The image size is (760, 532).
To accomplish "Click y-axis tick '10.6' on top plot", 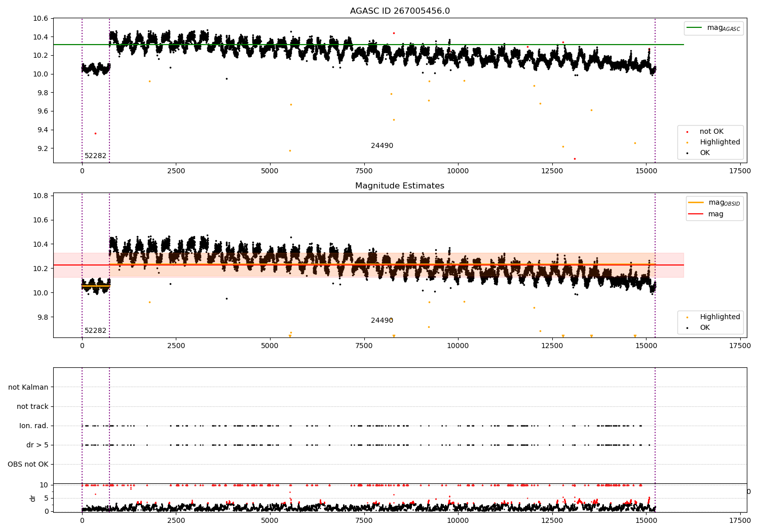I will pyautogui.click(x=40, y=19).
